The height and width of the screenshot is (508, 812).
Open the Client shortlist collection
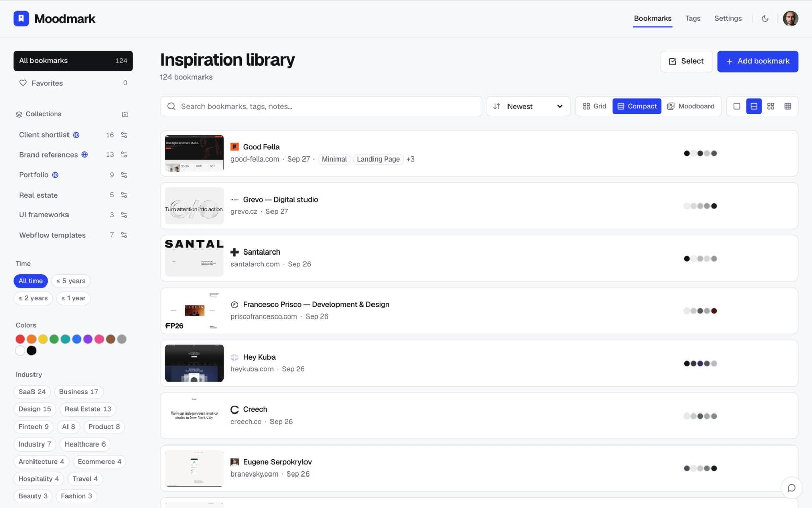pyautogui.click(x=44, y=135)
